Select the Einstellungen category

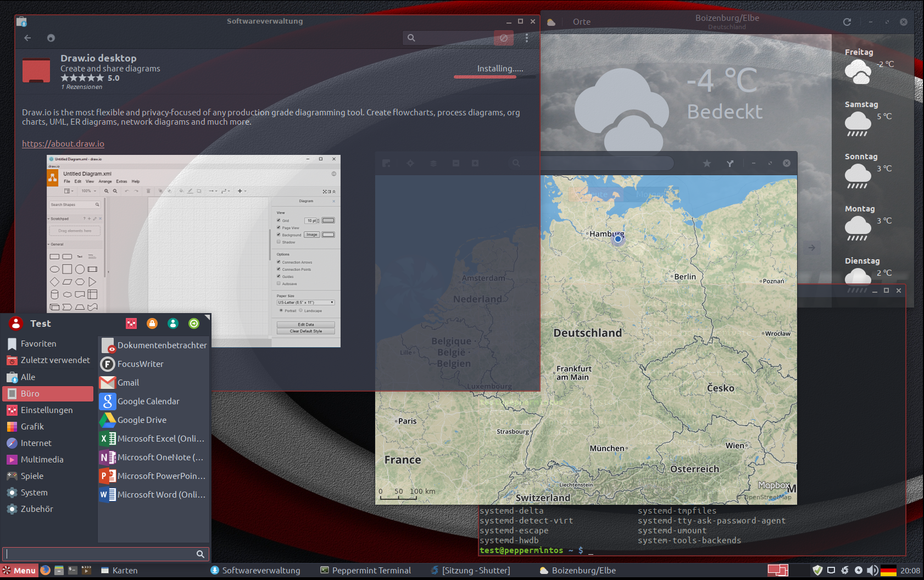[x=47, y=410]
